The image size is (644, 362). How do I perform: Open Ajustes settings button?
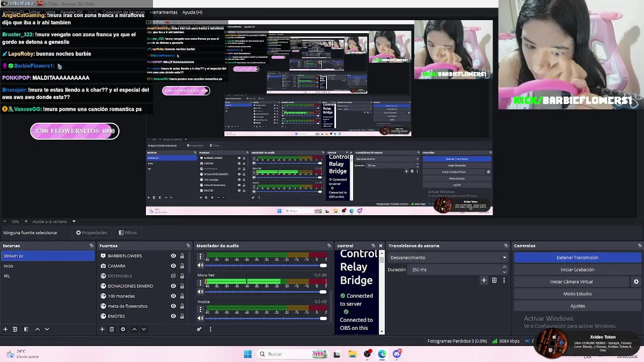coord(578,306)
